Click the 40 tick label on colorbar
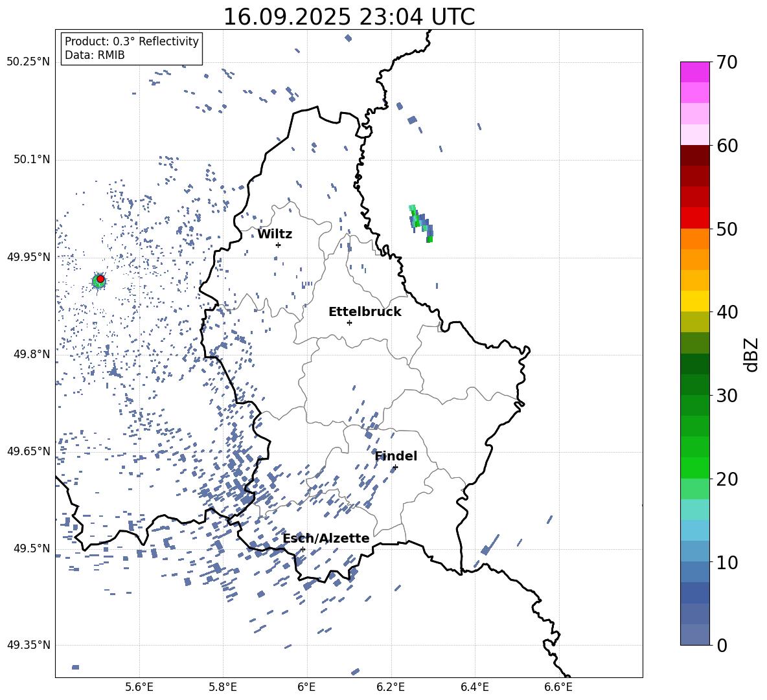The height and width of the screenshot is (700, 767). pos(726,312)
